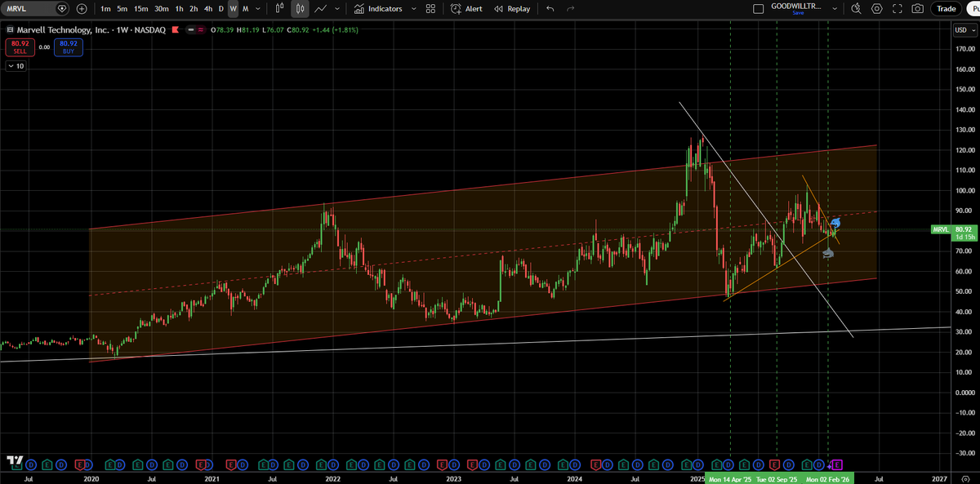Switch to 2h timeframe

click(194, 9)
